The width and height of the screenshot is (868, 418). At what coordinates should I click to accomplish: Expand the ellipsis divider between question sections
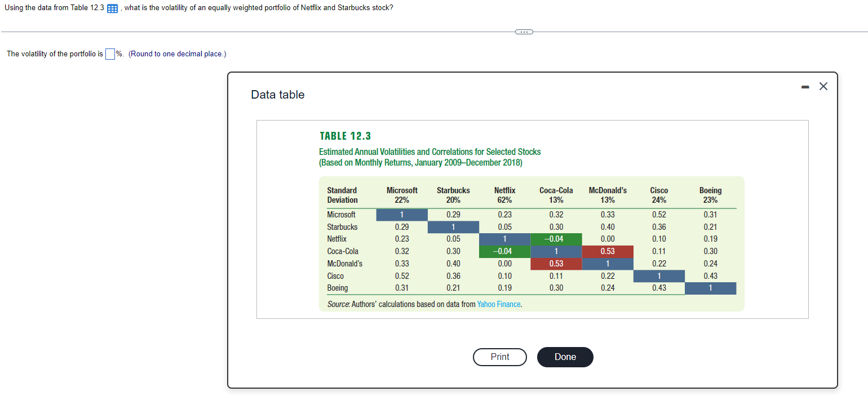click(x=524, y=32)
